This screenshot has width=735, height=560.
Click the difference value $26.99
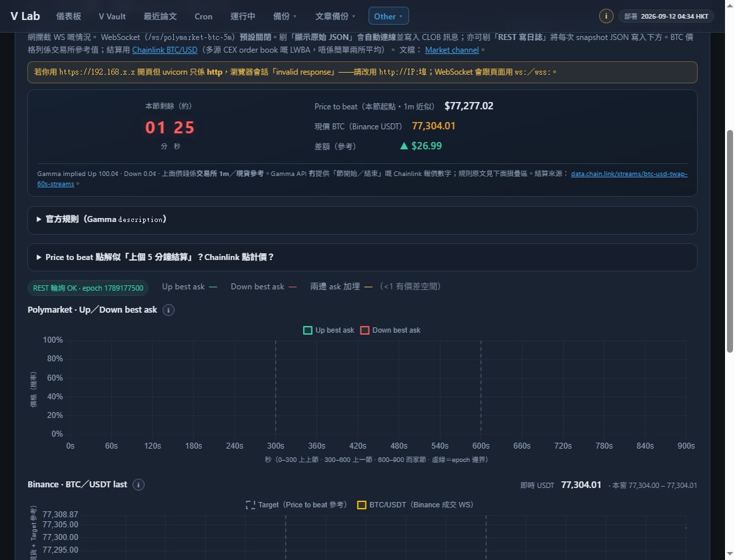(x=421, y=146)
